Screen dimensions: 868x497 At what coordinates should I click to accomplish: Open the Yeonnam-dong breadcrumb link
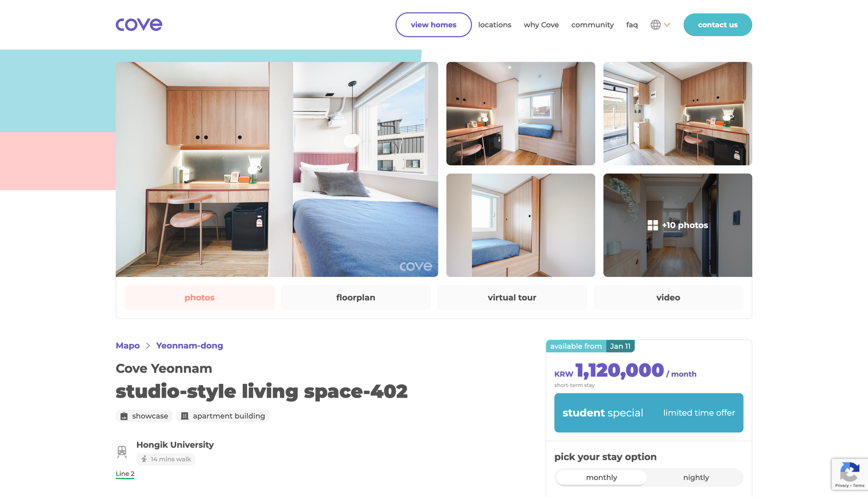[x=189, y=346]
